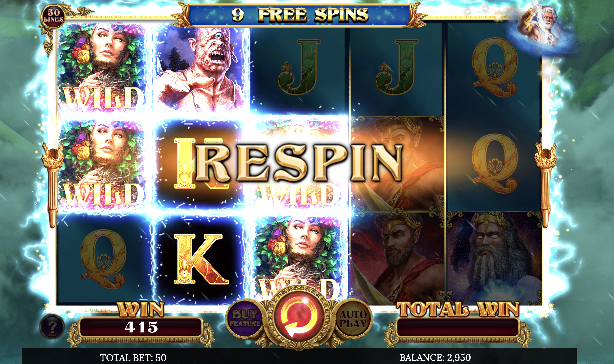The height and width of the screenshot is (364, 614).
Task: Open the question mark help icon
Action: [x=52, y=327]
